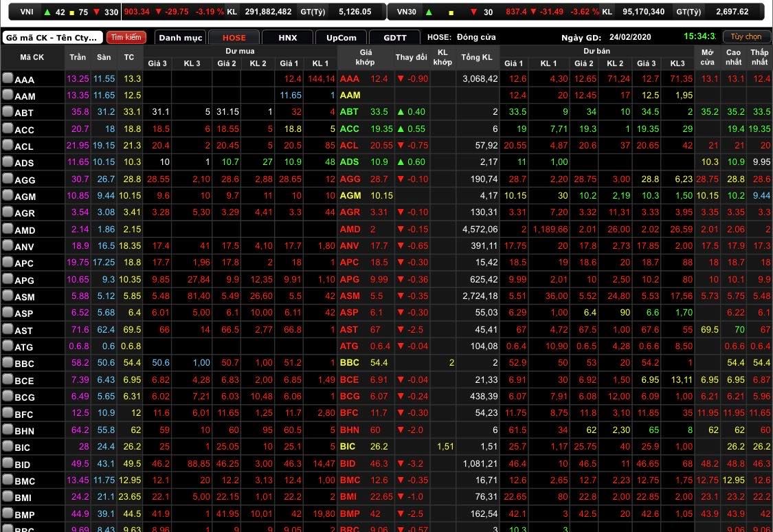Screen dimensions: 773x532
Task: Click the VNI advancers count 42
Action: pyautogui.click(x=60, y=12)
